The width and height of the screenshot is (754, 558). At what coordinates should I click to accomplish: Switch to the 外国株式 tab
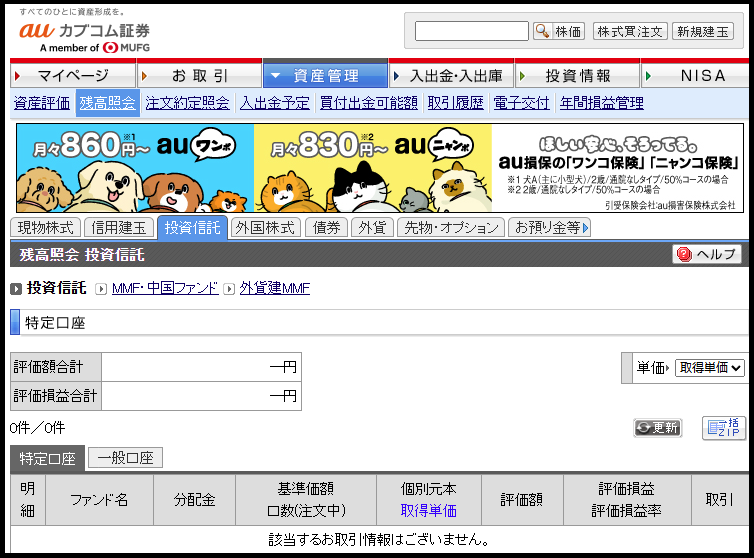click(x=265, y=228)
